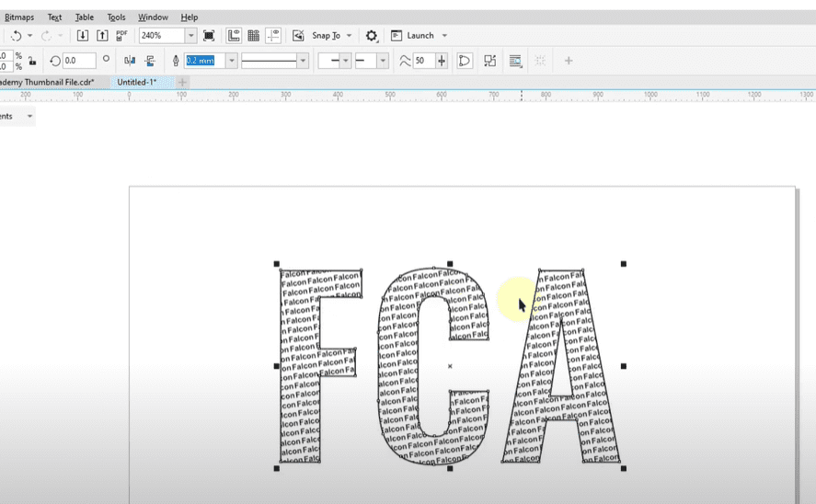Click the Full-screen preview icon
The height and width of the screenshot is (504, 816).
[x=209, y=36]
